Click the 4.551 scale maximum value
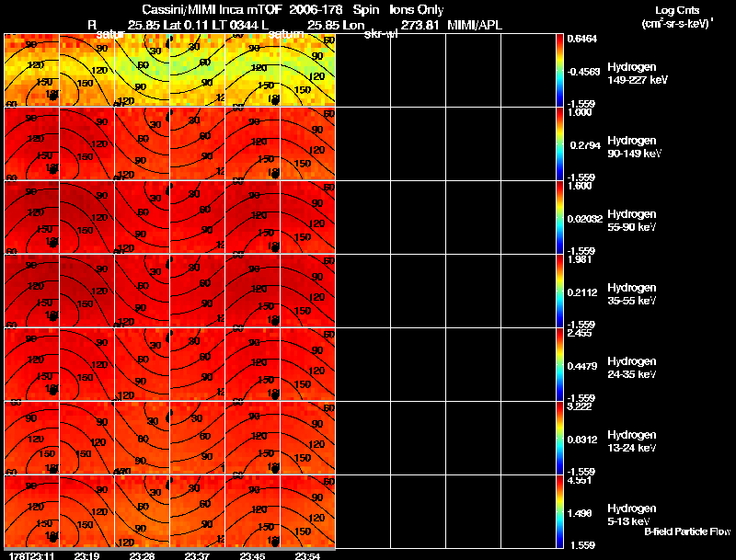The height and width of the screenshot is (560, 736). [580, 480]
